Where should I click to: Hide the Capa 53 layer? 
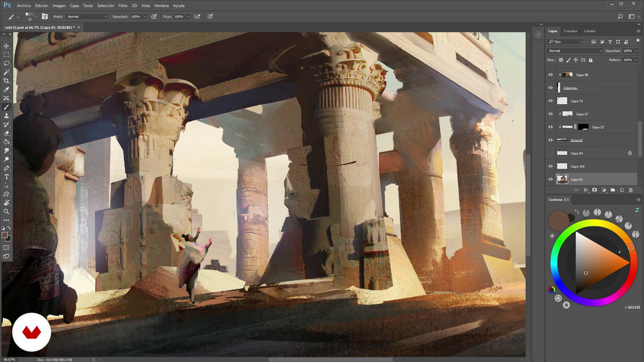point(550,127)
